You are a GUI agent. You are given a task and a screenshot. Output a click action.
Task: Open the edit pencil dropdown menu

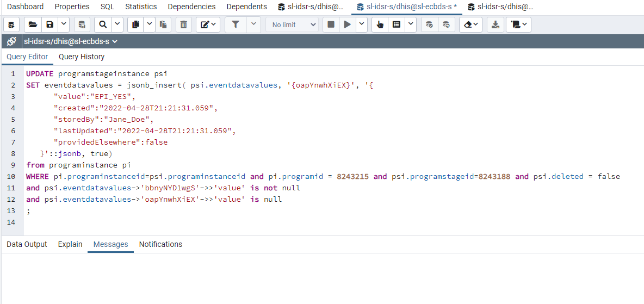click(x=208, y=24)
